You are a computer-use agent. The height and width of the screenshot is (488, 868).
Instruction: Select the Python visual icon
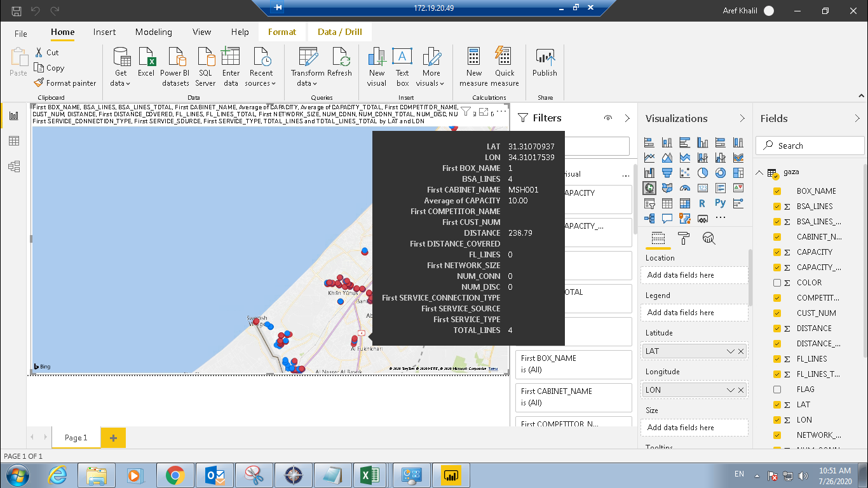coord(721,203)
